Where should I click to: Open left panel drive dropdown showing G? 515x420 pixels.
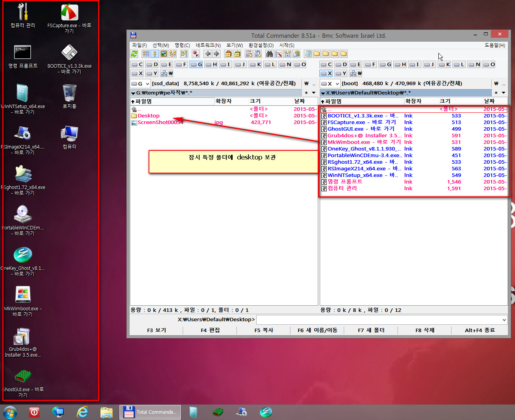pyautogui.click(x=140, y=84)
